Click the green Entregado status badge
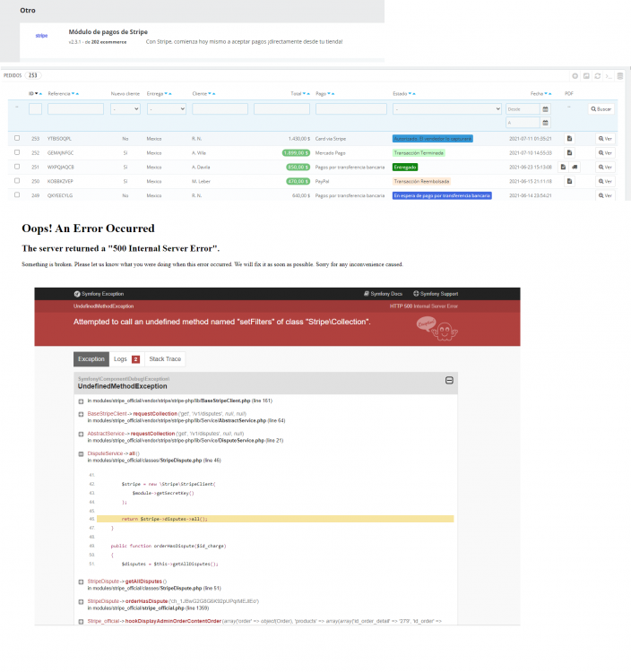631x672 pixels. click(405, 168)
